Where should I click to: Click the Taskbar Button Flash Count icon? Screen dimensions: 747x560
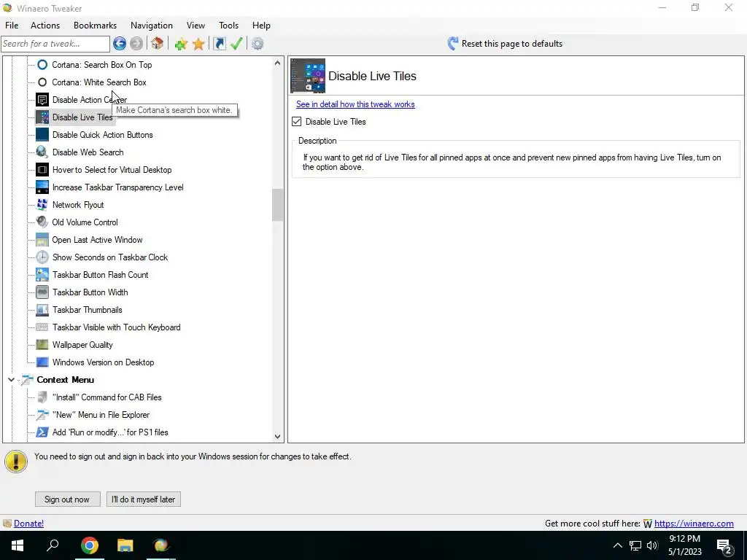tap(42, 275)
